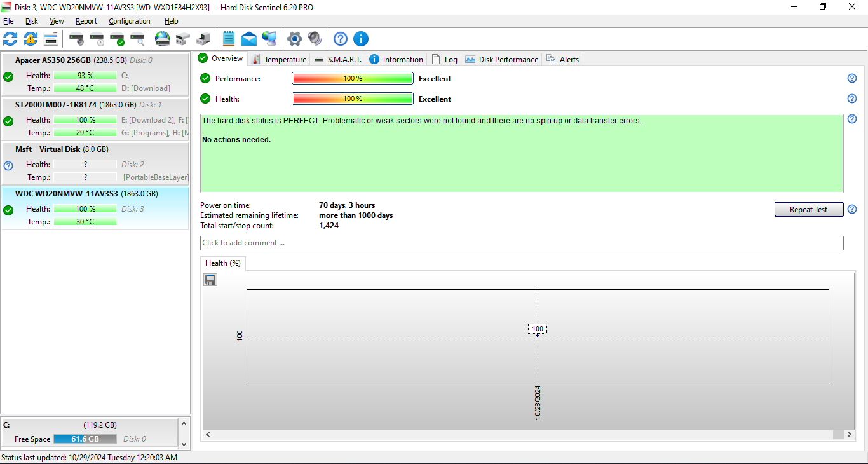Click the blue notepad toolbar icon

229,39
